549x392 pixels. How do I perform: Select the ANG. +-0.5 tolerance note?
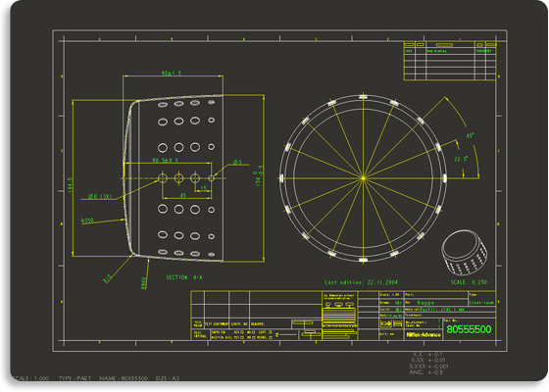(x=426, y=372)
